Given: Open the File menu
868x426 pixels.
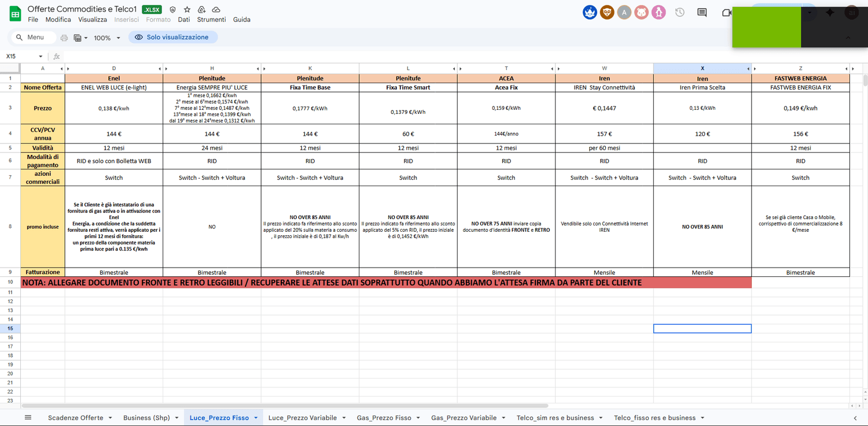Looking at the screenshot, I should pos(33,20).
